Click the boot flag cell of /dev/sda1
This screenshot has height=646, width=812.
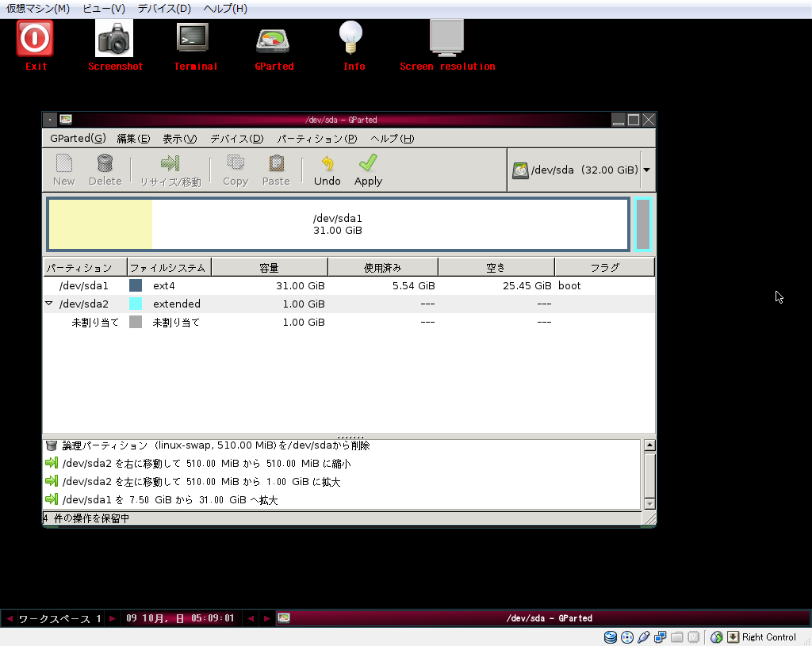(x=569, y=285)
